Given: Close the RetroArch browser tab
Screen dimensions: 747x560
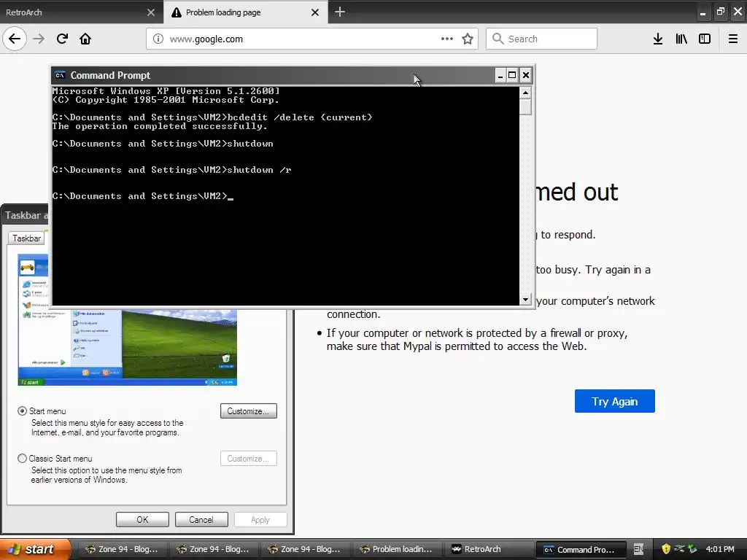Looking at the screenshot, I should click(151, 12).
